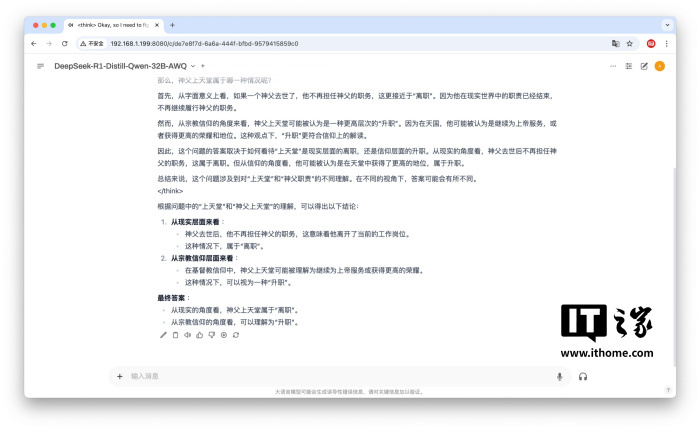
Task: Give the response a thumbs down
Action: [x=211, y=335]
